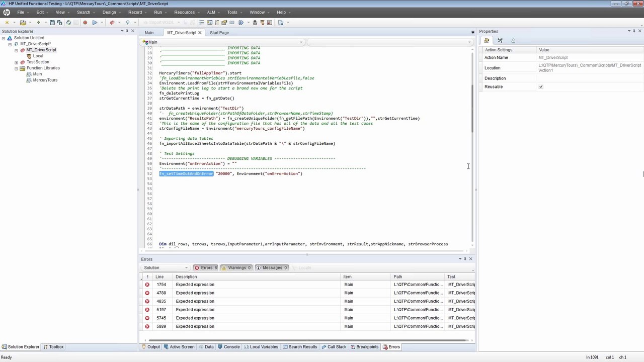Collapse the Function Libraries folder

(x=16, y=68)
